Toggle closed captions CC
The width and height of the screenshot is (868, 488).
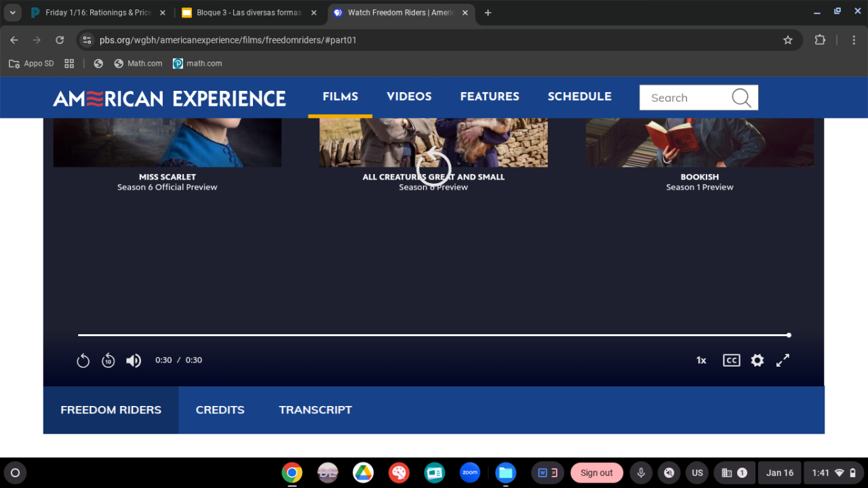[x=731, y=361]
